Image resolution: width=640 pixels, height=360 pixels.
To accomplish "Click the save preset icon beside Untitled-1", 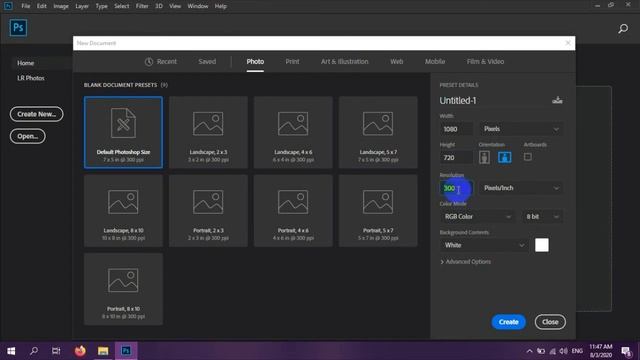I will click(x=557, y=100).
